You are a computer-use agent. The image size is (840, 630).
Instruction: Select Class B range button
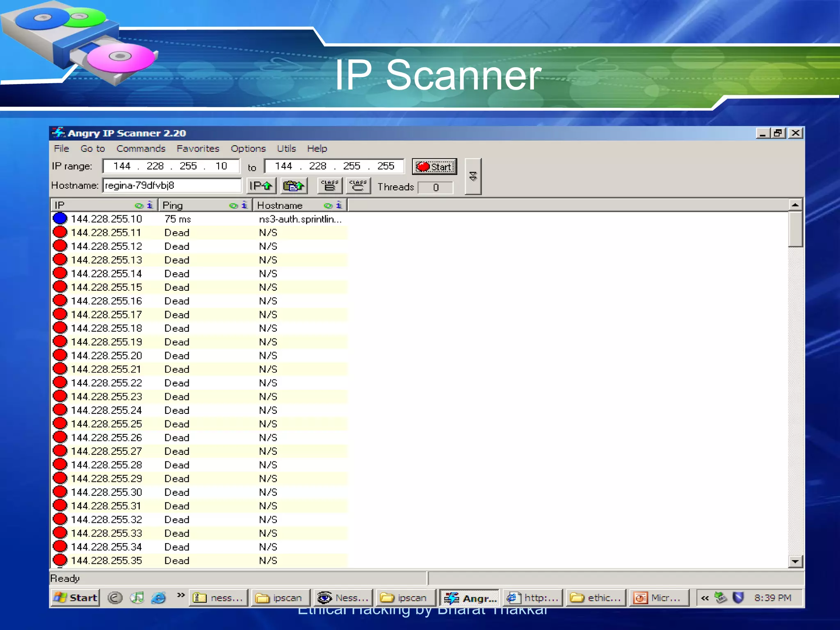coord(329,186)
